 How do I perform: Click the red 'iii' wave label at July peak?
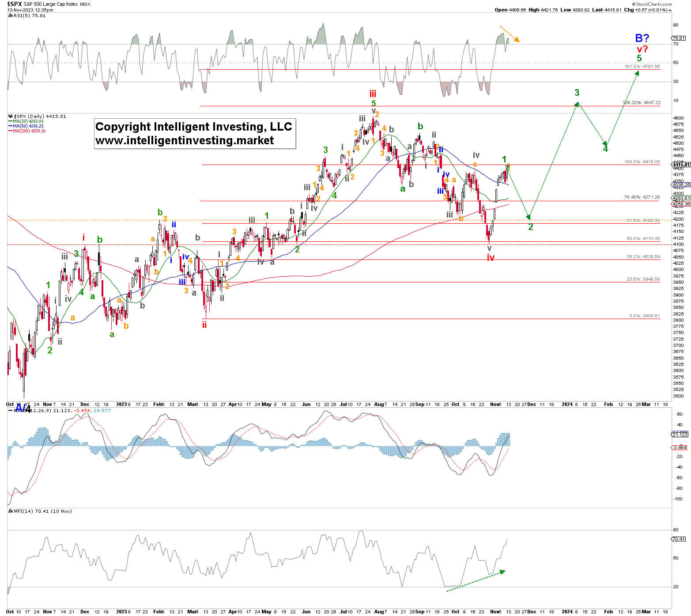tap(373, 94)
